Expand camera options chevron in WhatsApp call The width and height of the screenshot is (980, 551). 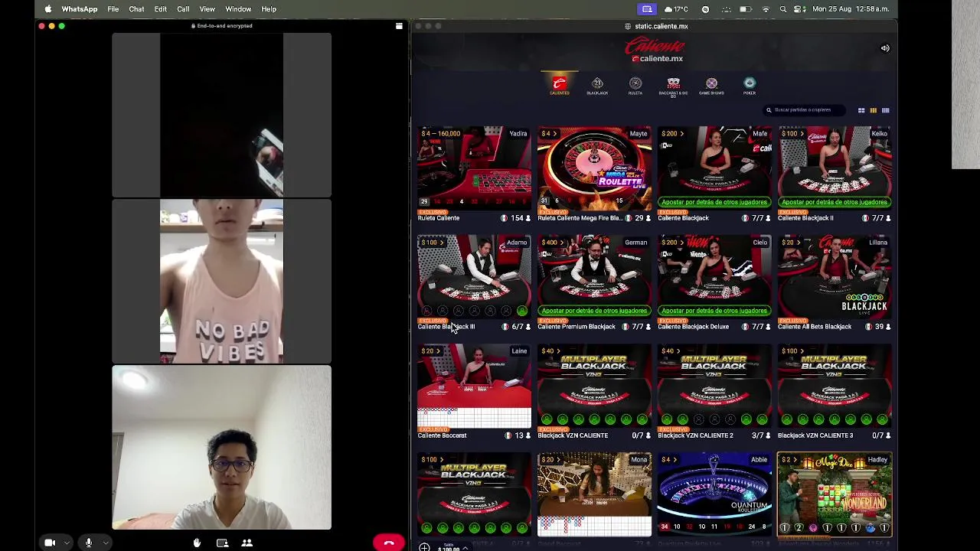pos(67,543)
